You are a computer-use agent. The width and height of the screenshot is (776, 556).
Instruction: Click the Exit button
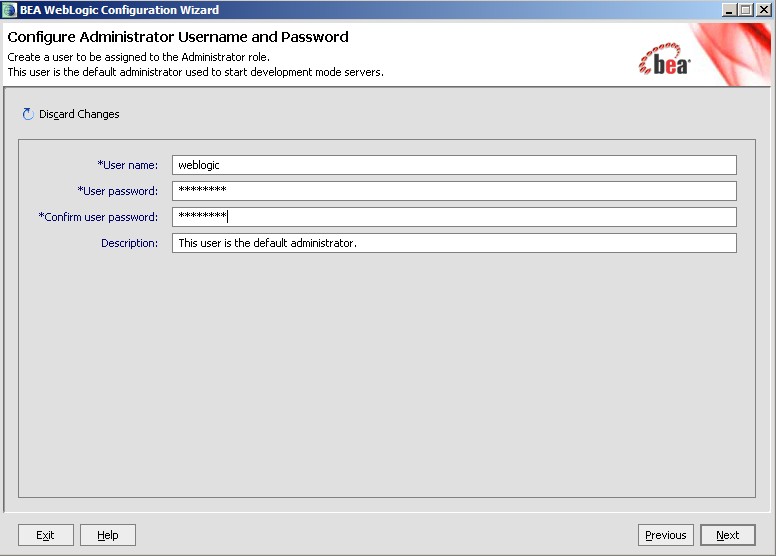pos(46,535)
